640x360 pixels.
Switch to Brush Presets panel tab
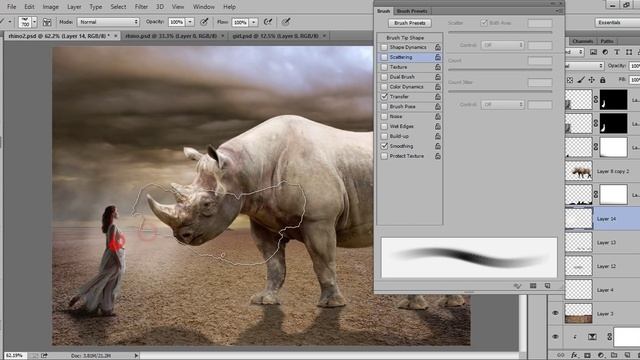412,11
